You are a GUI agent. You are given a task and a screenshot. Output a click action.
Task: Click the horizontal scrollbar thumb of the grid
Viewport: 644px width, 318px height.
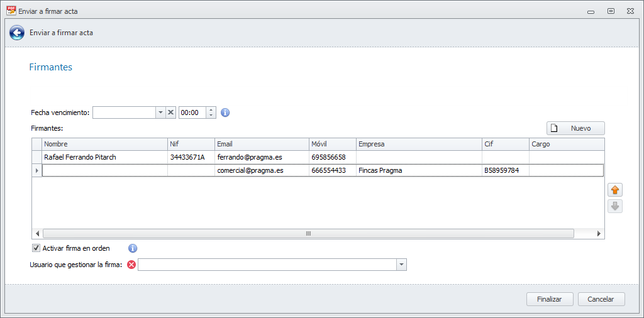point(308,234)
